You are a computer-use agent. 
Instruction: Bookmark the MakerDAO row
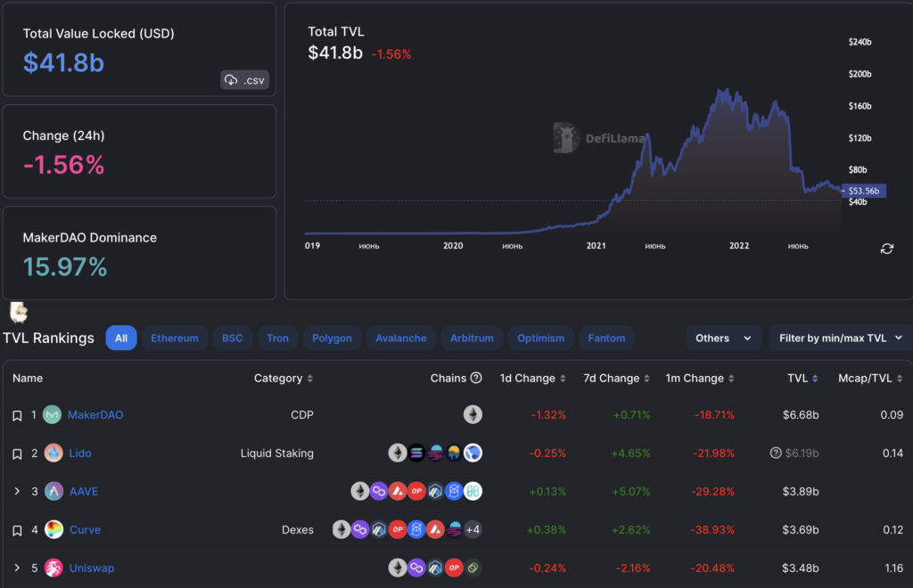(17, 416)
